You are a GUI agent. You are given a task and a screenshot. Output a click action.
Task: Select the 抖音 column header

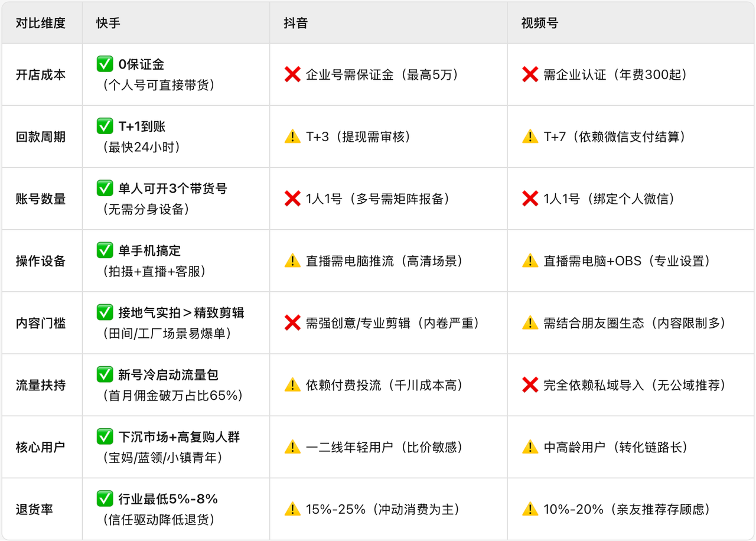tap(296, 23)
